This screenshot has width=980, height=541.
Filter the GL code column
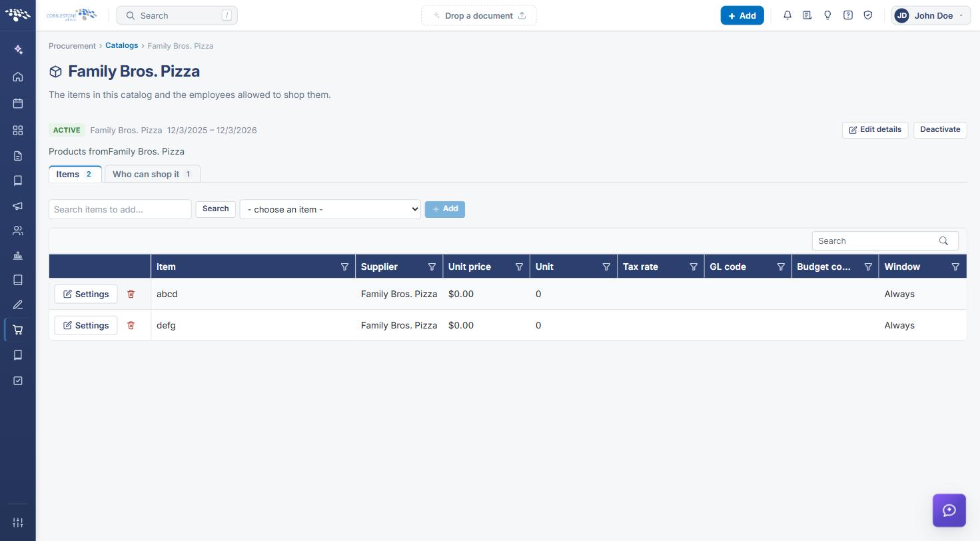tap(781, 267)
